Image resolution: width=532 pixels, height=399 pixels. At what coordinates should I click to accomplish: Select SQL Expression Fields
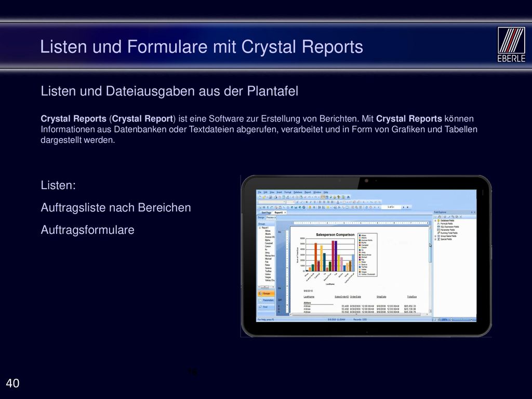point(449,227)
